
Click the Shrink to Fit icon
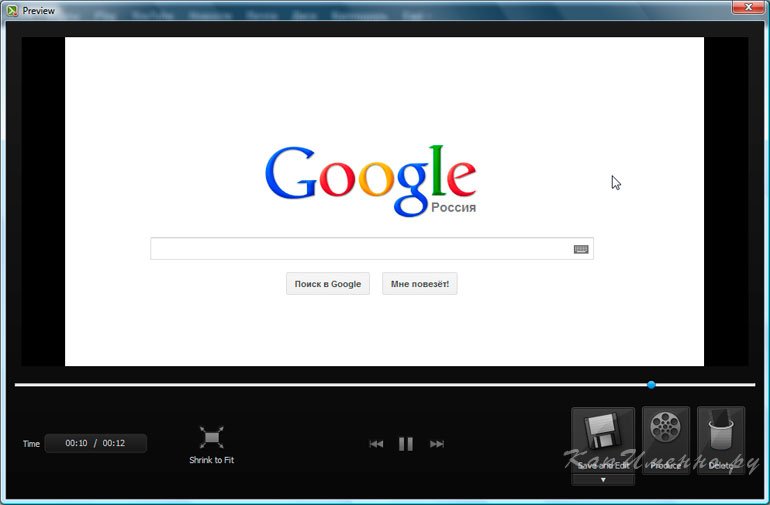212,437
